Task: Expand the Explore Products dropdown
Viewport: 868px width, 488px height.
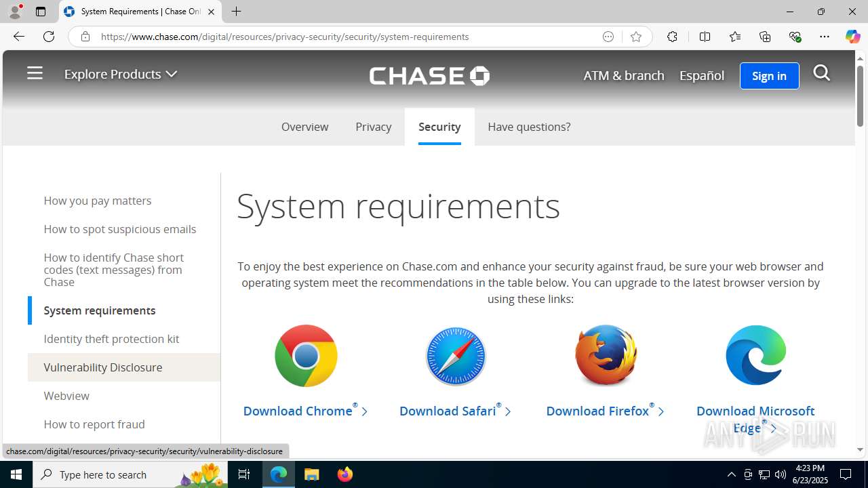Action: (121, 74)
